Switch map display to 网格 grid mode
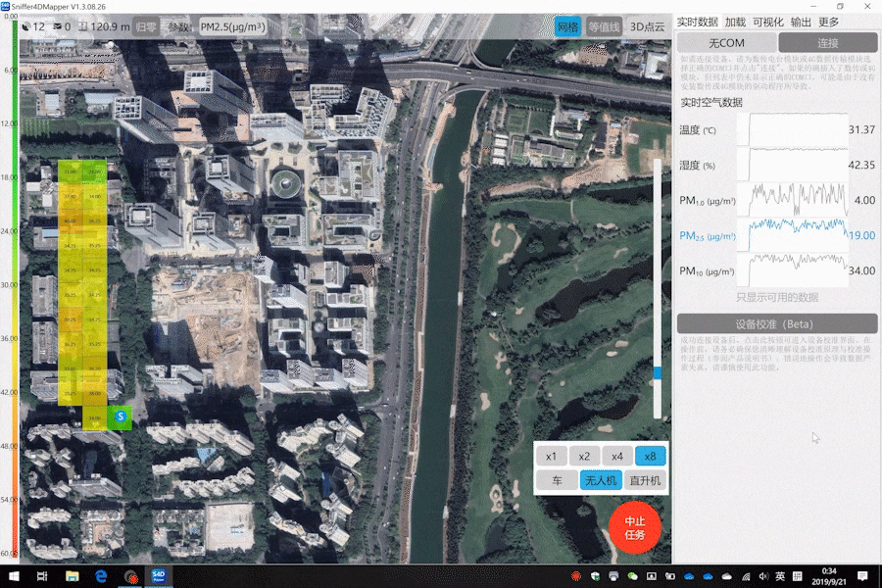 click(x=567, y=27)
